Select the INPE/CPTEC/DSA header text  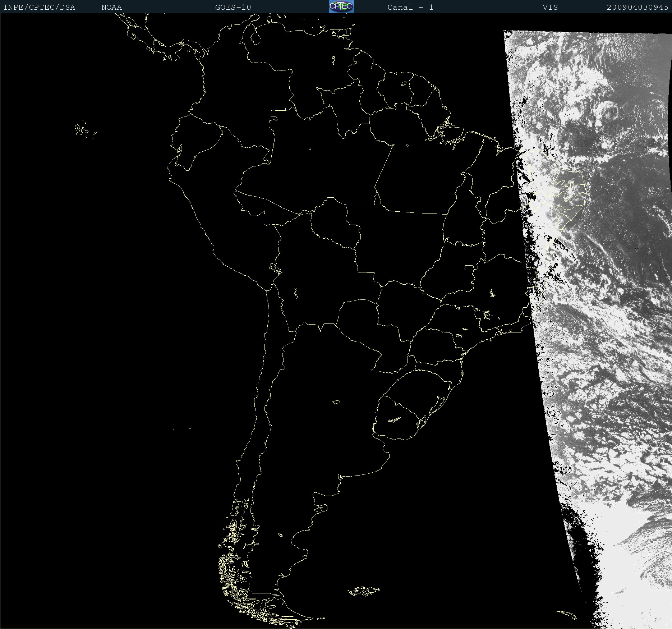coord(39,7)
